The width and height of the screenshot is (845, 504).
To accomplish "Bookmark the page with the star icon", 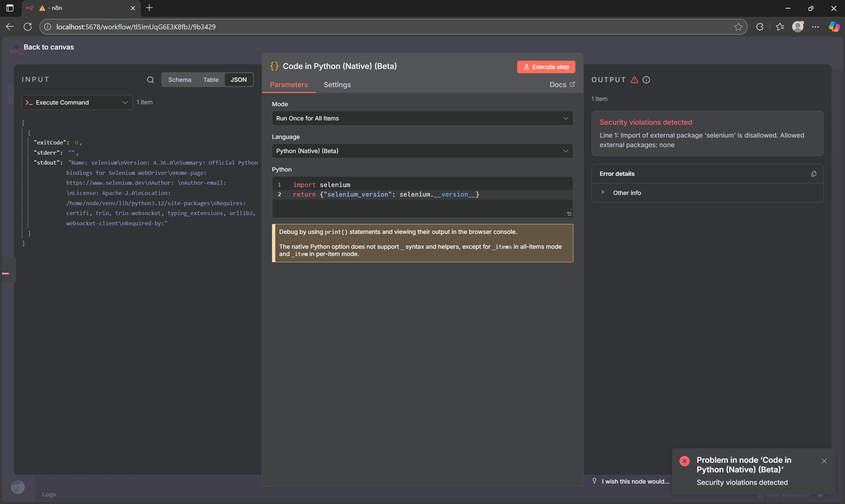I will 738,26.
